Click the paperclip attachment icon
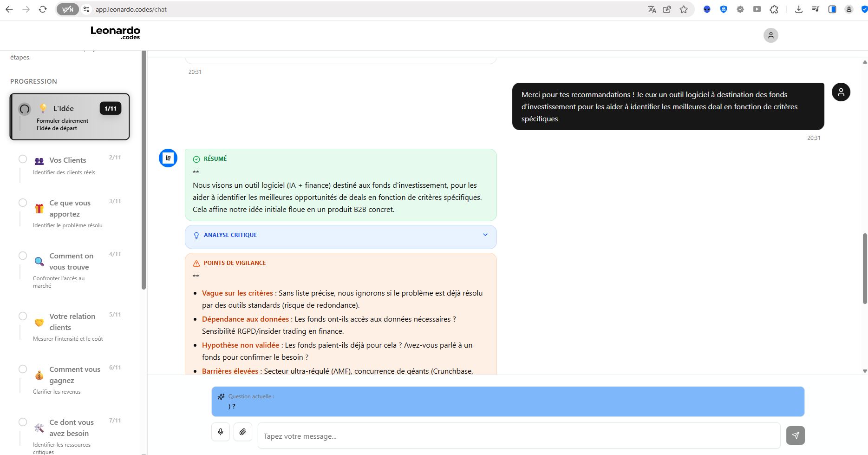The image size is (868, 455). (x=242, y=432)
